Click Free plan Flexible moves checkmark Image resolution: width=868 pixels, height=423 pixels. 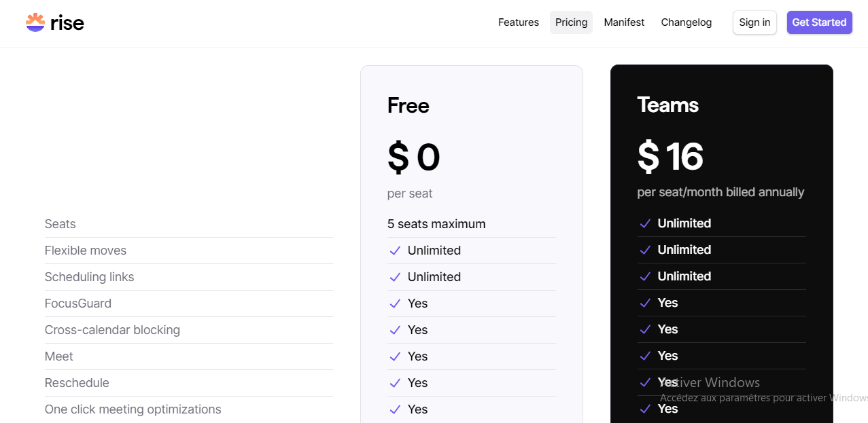(395, 251)
